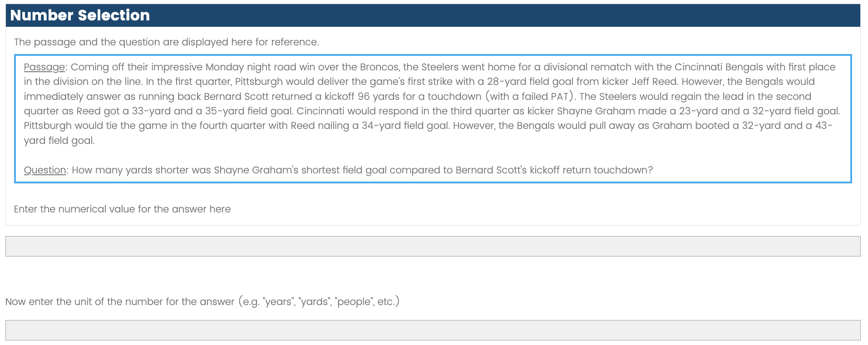Image resolution: width=868 pixels, height=345 pixels.
Task: Click the numerical answer input field
Action: pyautogui.click(x=433, y=246)
